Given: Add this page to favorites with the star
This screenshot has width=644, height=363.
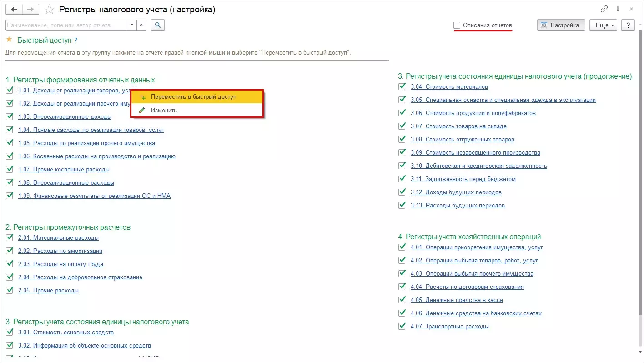Looking at the screenshot, I should (x=49, y=10).
